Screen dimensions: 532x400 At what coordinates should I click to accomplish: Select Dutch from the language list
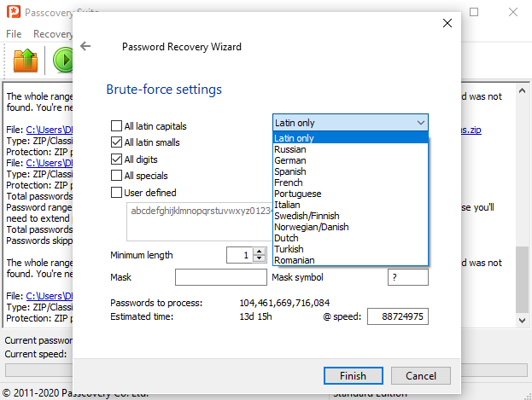click(350, 238)
